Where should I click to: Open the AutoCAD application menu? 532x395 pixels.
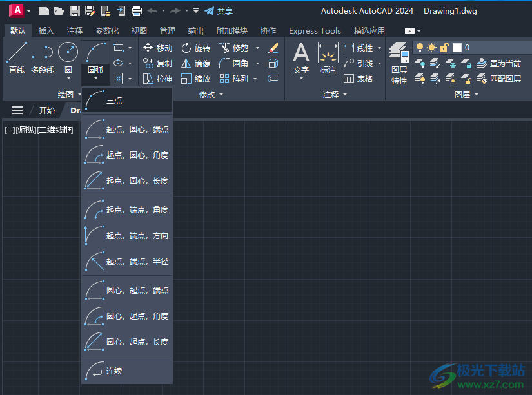pos(19,11)
